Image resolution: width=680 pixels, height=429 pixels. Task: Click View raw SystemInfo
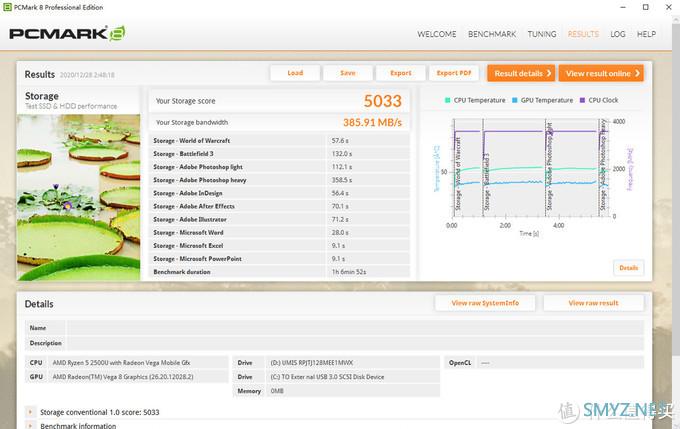(x=485, y=303)
